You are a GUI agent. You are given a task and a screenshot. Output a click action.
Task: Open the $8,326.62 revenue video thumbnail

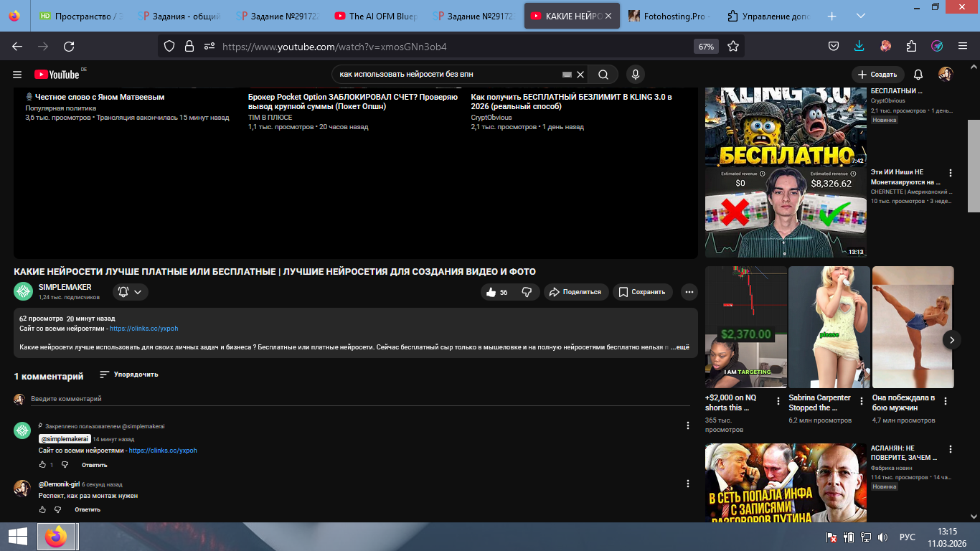[x=786, y=212]
